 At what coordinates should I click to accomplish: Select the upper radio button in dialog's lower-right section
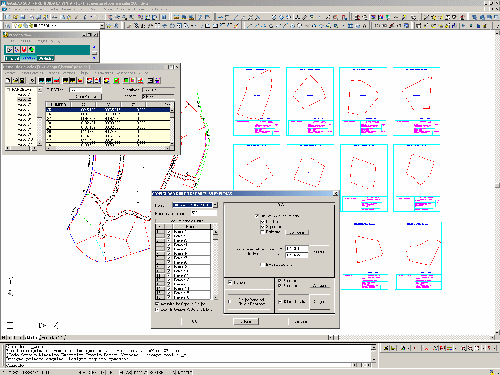coord(279,281)
